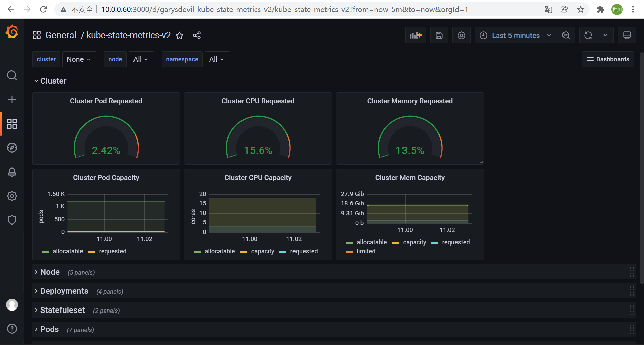Collapse the Cluster row

coord(50,81)
